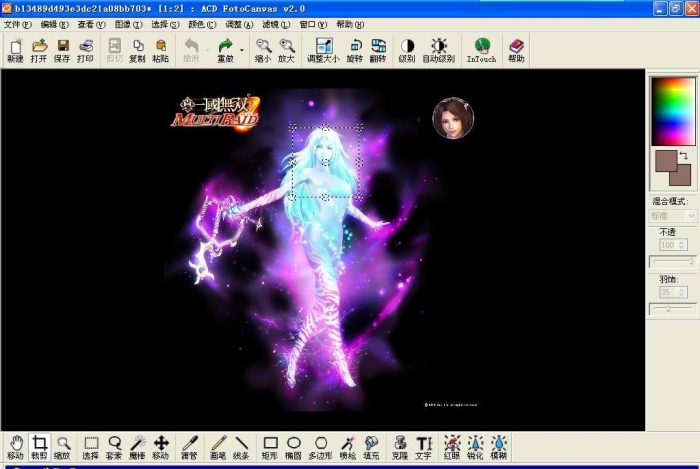Select the 矩形 (Rectangle) shape tool
Screen dimensions: 700x469
coord(270,448)
